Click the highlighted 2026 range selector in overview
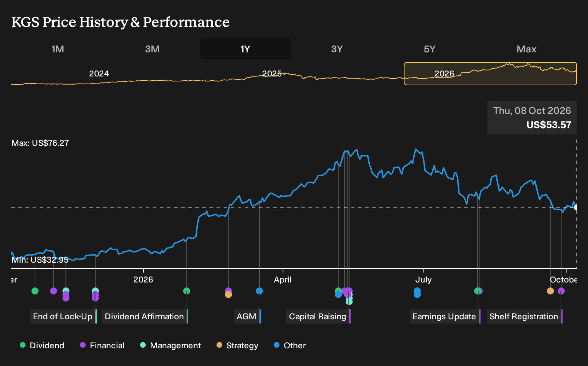Screen dimensions: 588x366 (490, 74)
